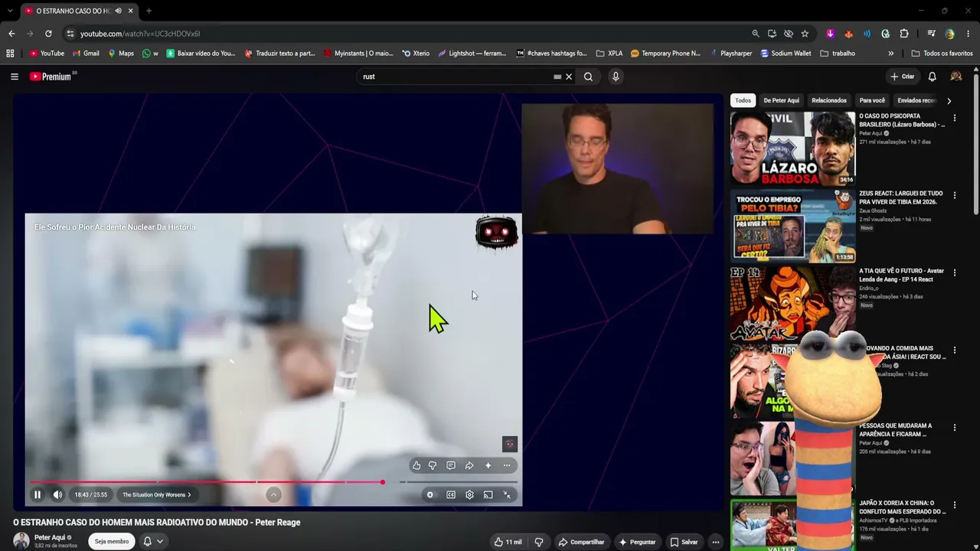The image size is (980, 551).
Task: Pause the video playback
Action: click(37, 494)
